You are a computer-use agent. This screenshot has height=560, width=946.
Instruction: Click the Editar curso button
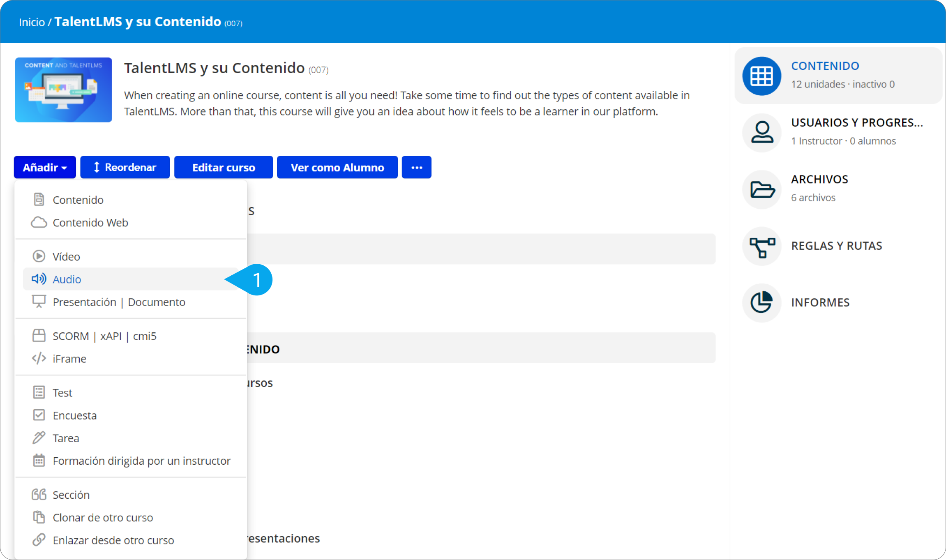click(224, 167)
